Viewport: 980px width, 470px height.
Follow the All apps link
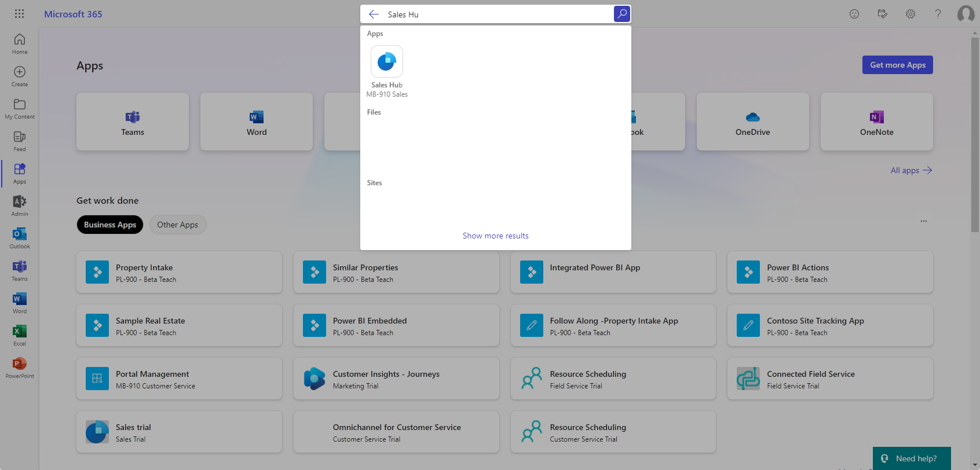(x=911, y=170)
